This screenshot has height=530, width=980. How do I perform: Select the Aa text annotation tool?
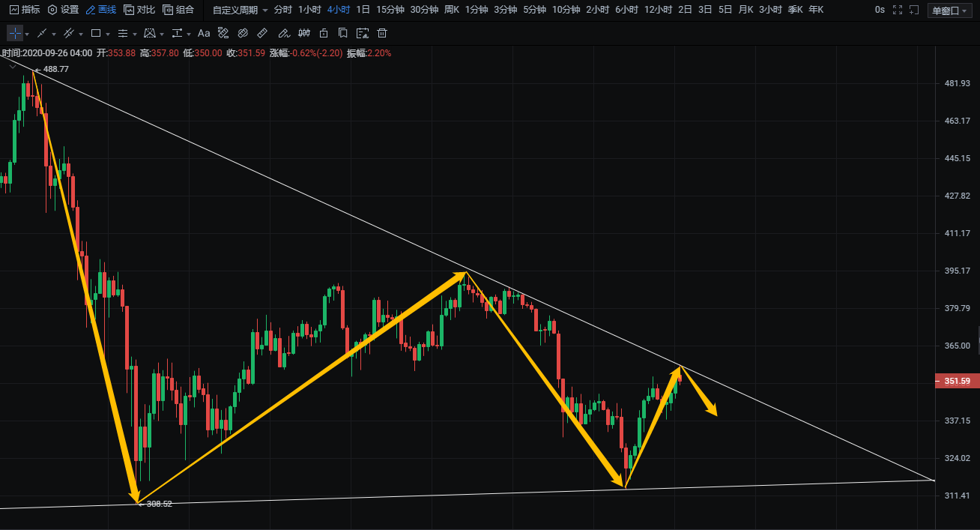pyautogui.click(x=204, y=33)
